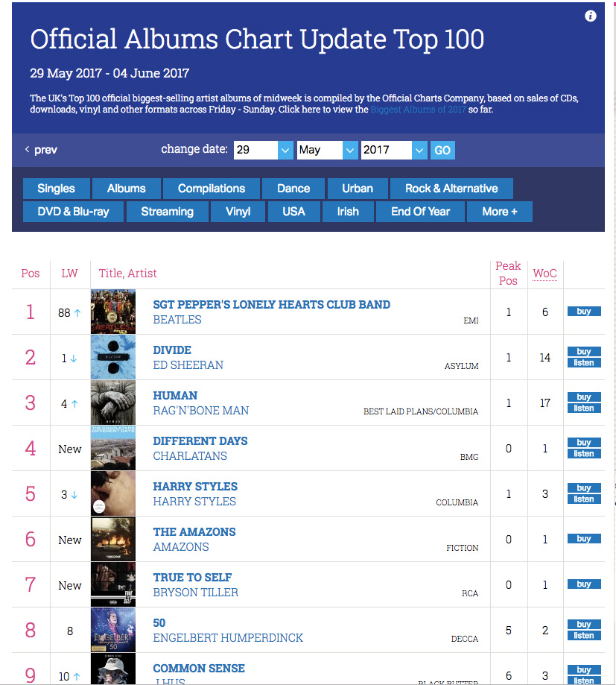This screenshot has width=616, height=685.
Task: Open the Albums chart tab
Action: 126,189
